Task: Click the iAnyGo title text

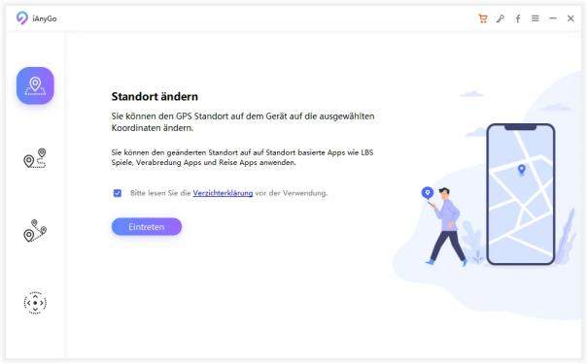Action: [x=45, y=18]
